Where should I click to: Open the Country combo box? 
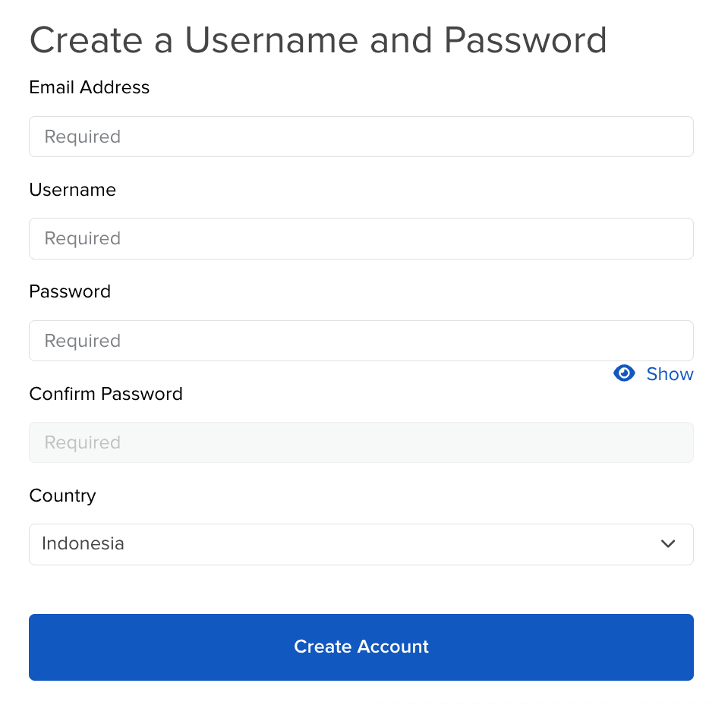click(361, 544)
